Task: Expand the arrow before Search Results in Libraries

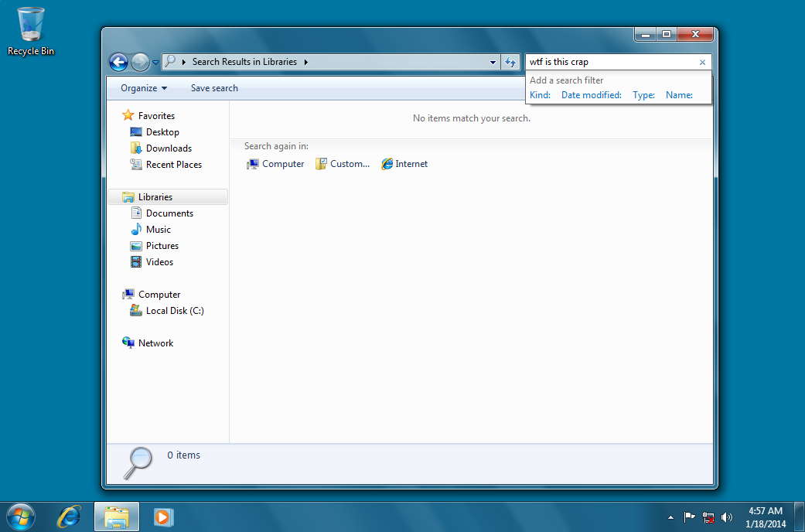Action: coord(184,62)
